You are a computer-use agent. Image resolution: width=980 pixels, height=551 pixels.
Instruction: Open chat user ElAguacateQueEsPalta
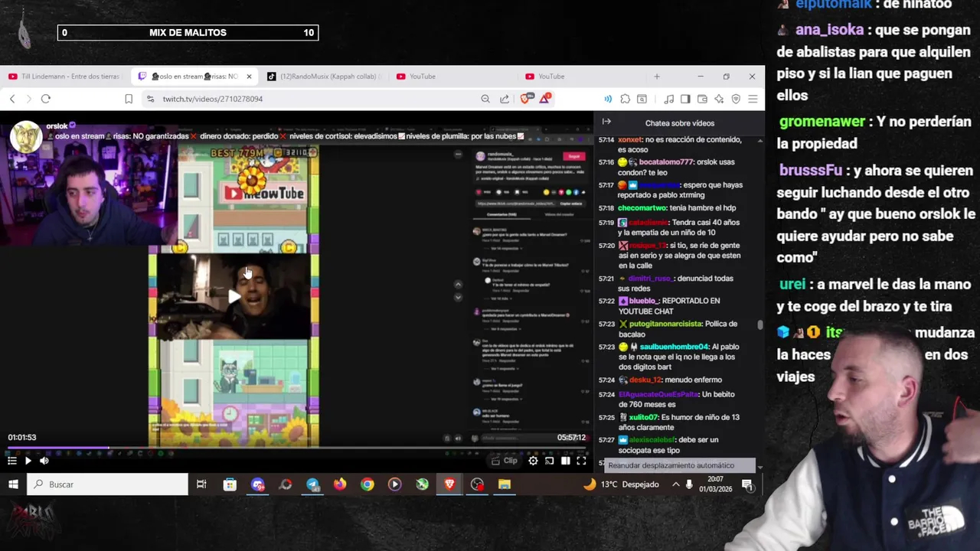tap(658, 394)
